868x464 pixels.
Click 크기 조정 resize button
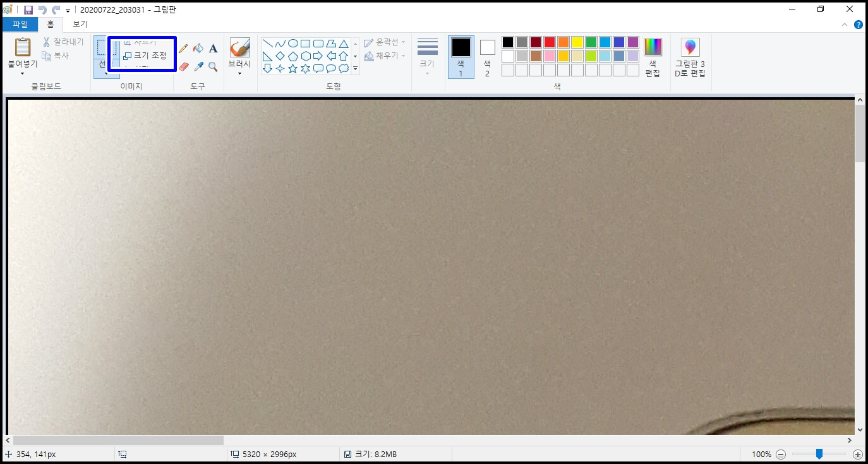145,56
